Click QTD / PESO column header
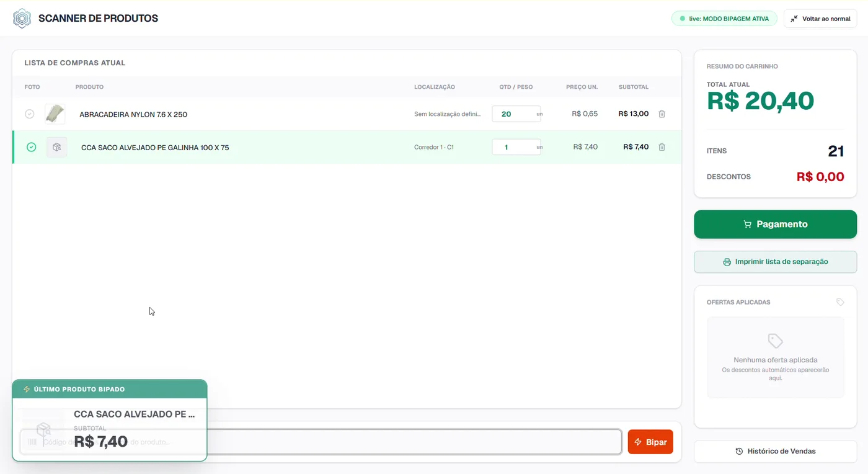This screenshot has width=868, height=474. 516,87
